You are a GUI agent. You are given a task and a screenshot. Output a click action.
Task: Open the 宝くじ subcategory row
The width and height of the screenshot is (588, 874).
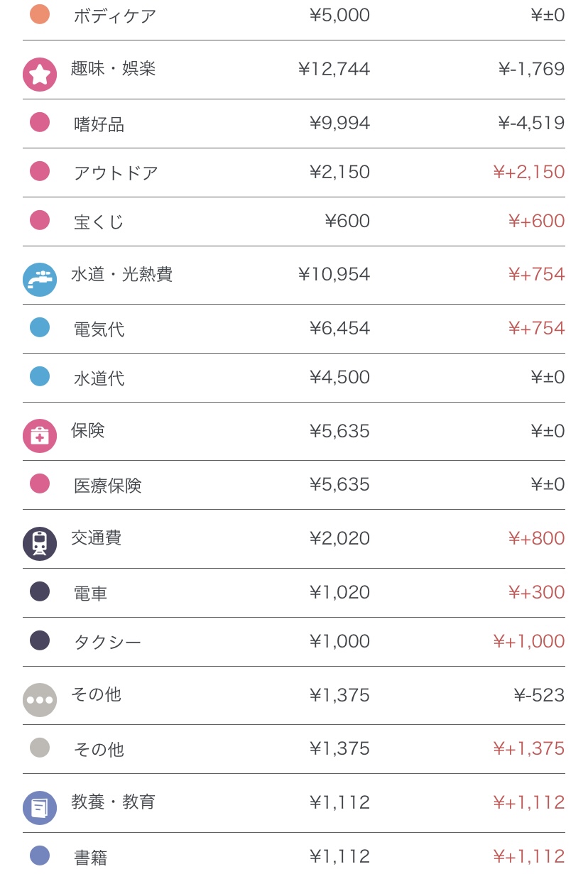[99, 222]
